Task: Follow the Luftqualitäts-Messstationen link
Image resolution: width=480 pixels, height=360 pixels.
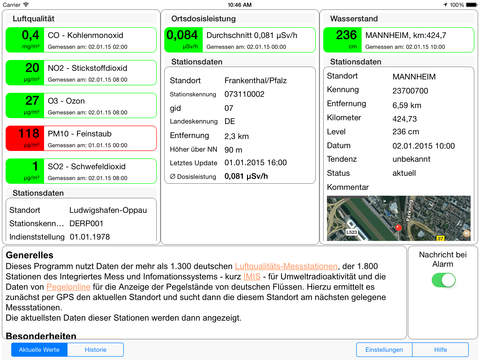Action: coord(286,266)
